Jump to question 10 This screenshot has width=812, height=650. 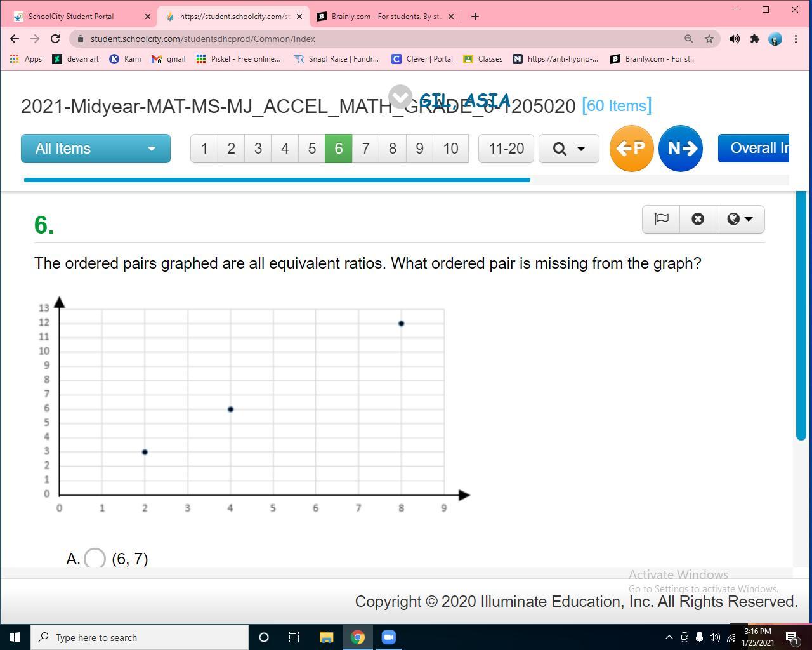[450, 149]
